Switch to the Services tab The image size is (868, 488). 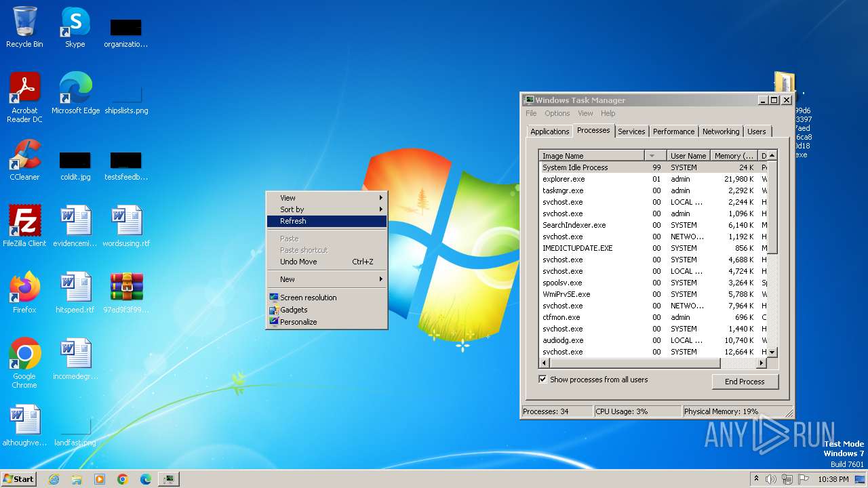[631, 131]
